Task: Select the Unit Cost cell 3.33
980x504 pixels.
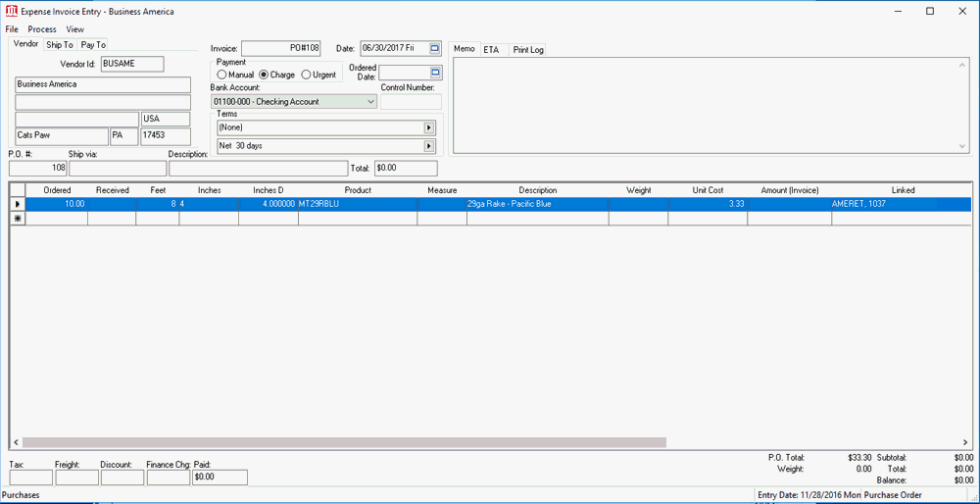Action: (x=709, y=204)
